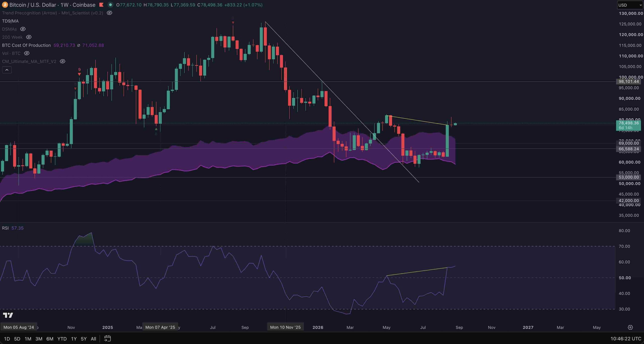Screen dimensions: 644x344
Task: Click the 69,000.00 horizontal line price label
Action: (629, 143)
